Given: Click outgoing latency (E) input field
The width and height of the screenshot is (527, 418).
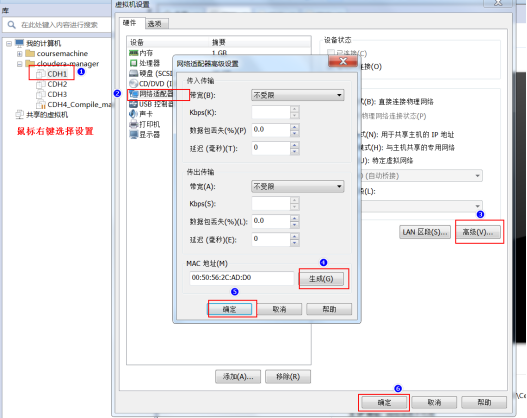Looking at the screenshot, I should 271,239.
